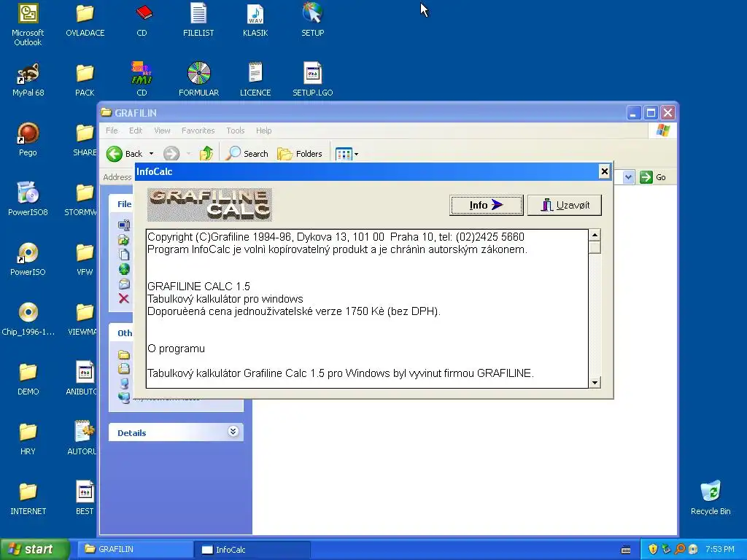
Task: Minimize the GRAFILIN window
Action: coord(634,113)
